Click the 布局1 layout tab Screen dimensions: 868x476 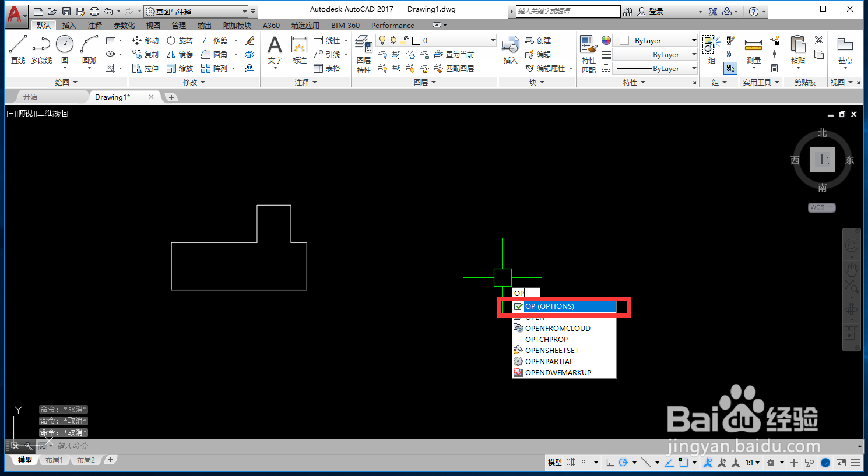pos(54,460)
